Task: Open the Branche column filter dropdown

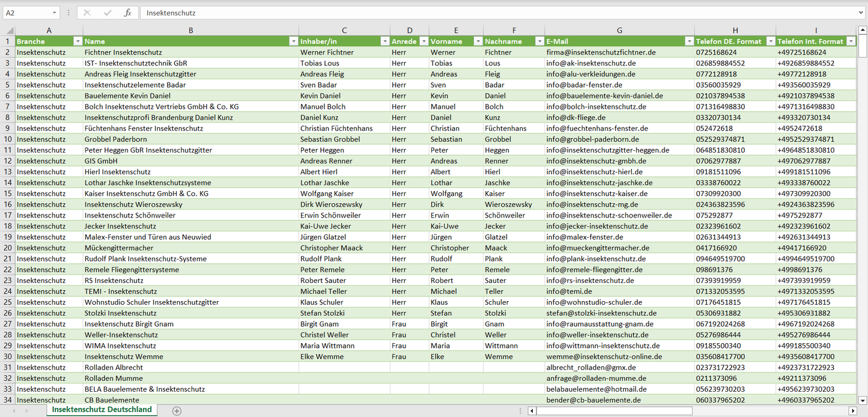Action: click(x=77, y=41)
